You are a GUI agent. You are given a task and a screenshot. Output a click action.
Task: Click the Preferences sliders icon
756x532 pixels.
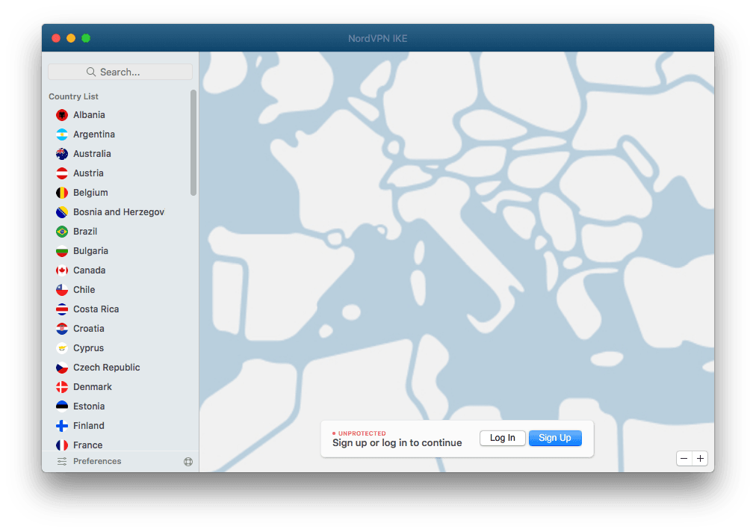[x=62, y=462]
